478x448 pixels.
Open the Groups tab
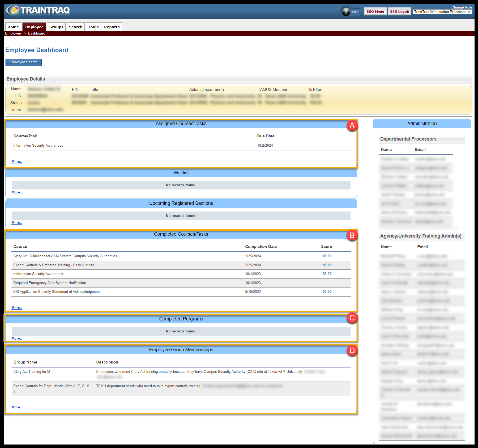pyautogui.click(x=56, y=27)
